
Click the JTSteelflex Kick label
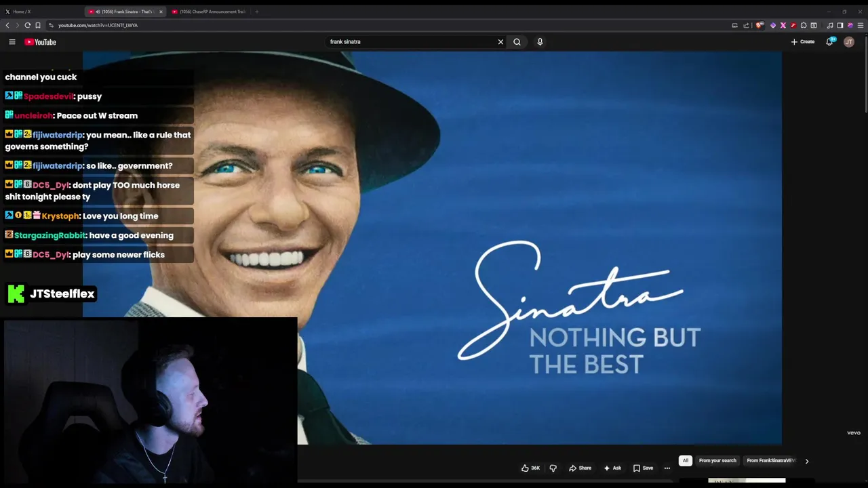pos(52,293)
